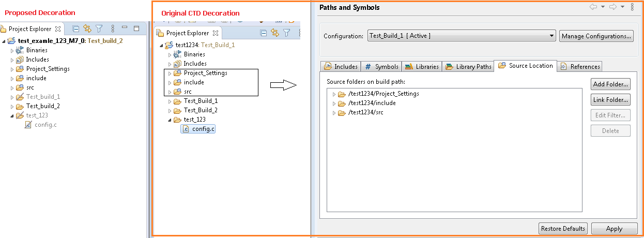Maximize the Proposed Decoration Project Explorer view
Image resolution: width=644 pixels, height=238 pixels.
(x=136, y=28)
